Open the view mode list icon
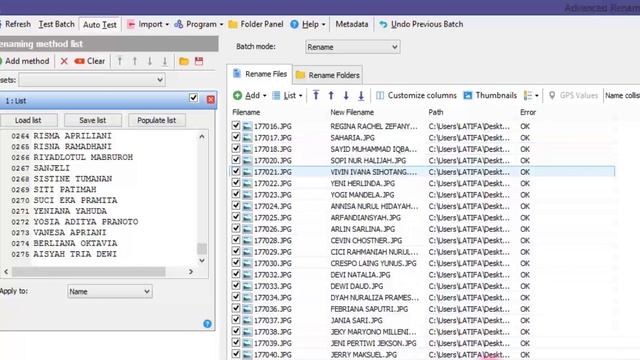This screenshot has height=360, width=640. (x=528, y=96)
